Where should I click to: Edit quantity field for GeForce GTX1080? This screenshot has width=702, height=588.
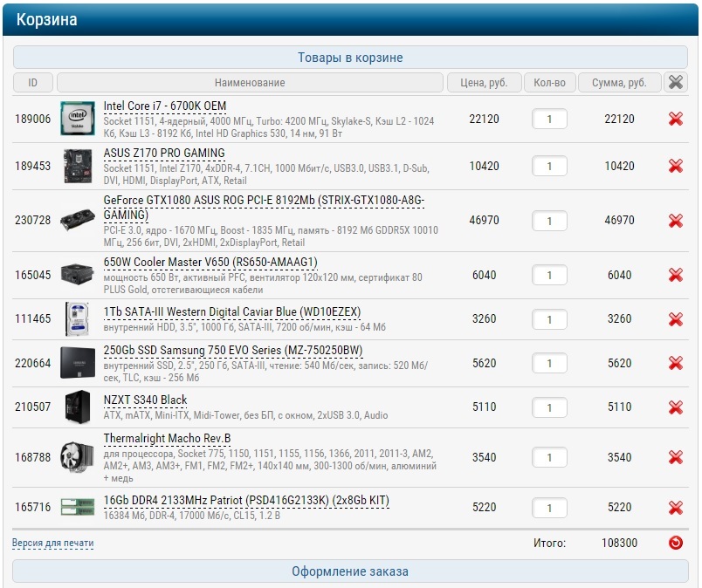click(x=549, y=221)
